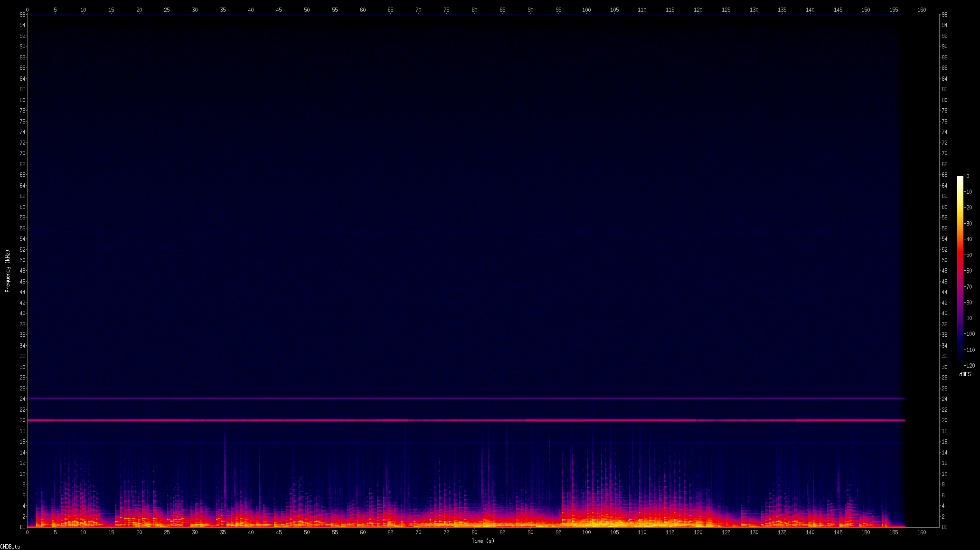Viewport: 980px width, 550px height.
Task: Click the dBFS color scale gradient bar
Action: pyautogui.click(x=960, y=271)
